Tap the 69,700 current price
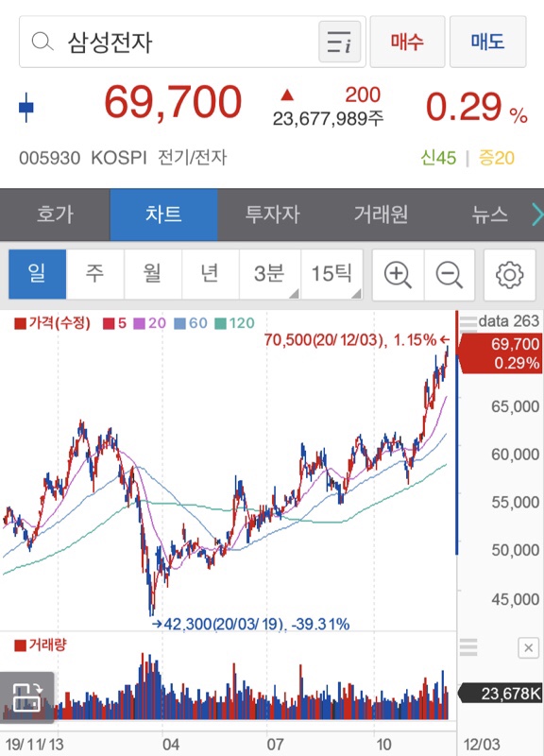This screenshot has height=756, width=544. point(173,102)
